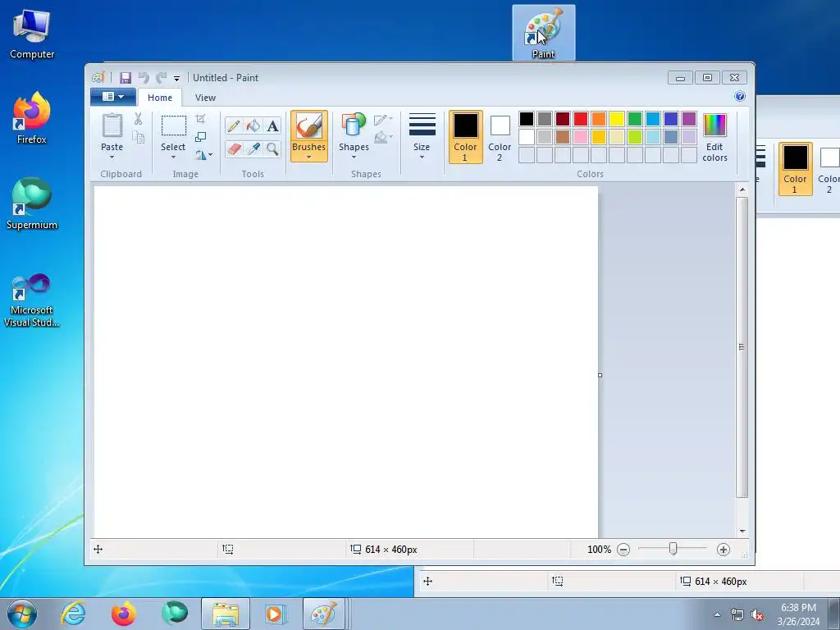Image resolution: width=840 pixels, height=630 pixels.
Task: Expand the Brushes dropdown arrow
Action: click(x=309, y=157)
